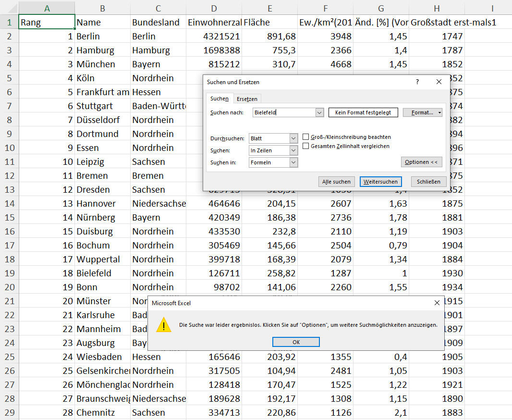The width and height of the screenshot is (512, 420).
Task: Expand the Suchen dropdown showing In Zeilen
Action: [x=294, y=150]
